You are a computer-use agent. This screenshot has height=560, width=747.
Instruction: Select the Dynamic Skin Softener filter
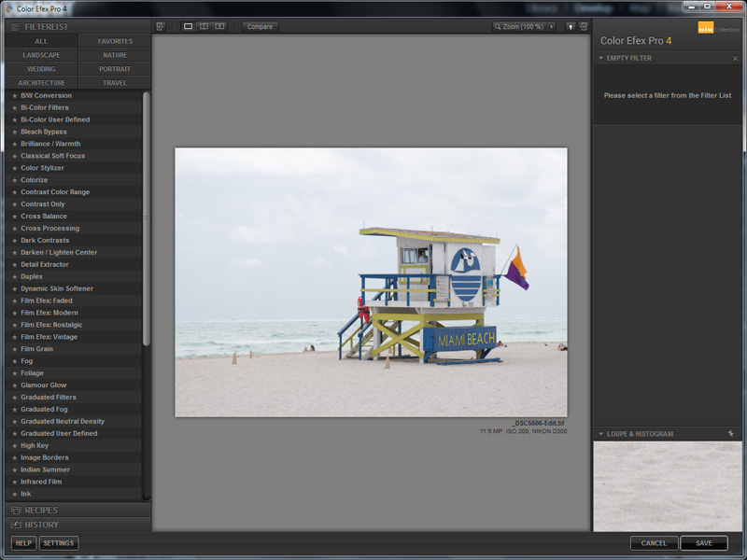(74, 288)
